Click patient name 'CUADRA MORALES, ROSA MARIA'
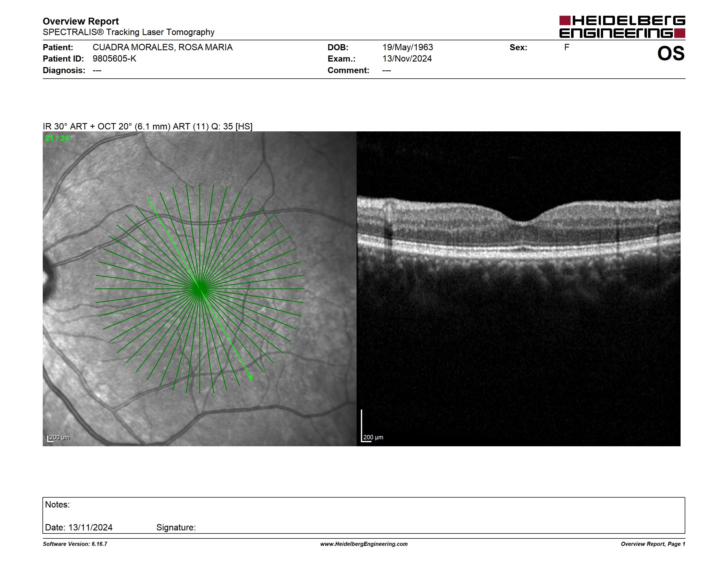 click(163, 47)
